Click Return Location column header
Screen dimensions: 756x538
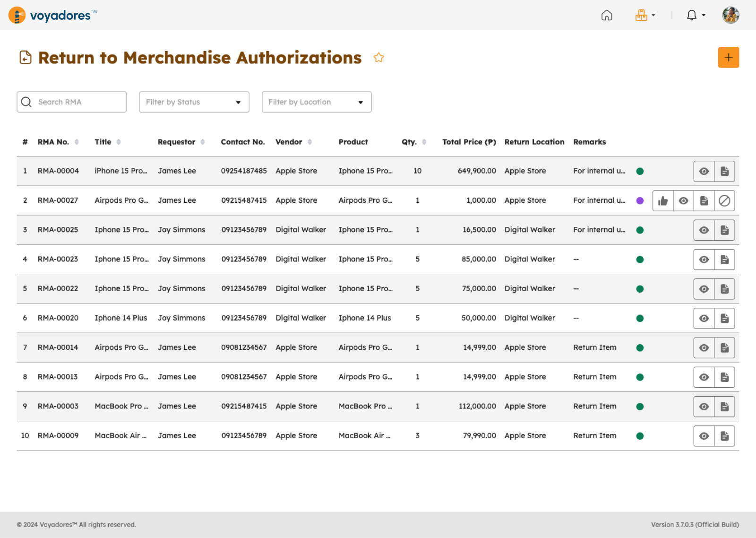[534, 142]
